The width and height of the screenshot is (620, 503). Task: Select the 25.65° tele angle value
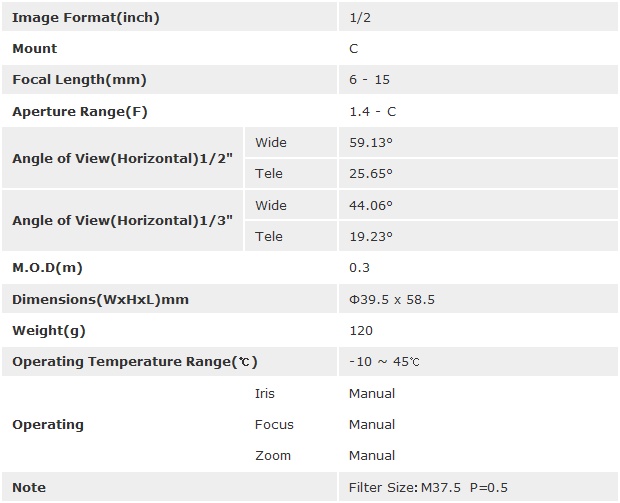click(x=370, y=173)
